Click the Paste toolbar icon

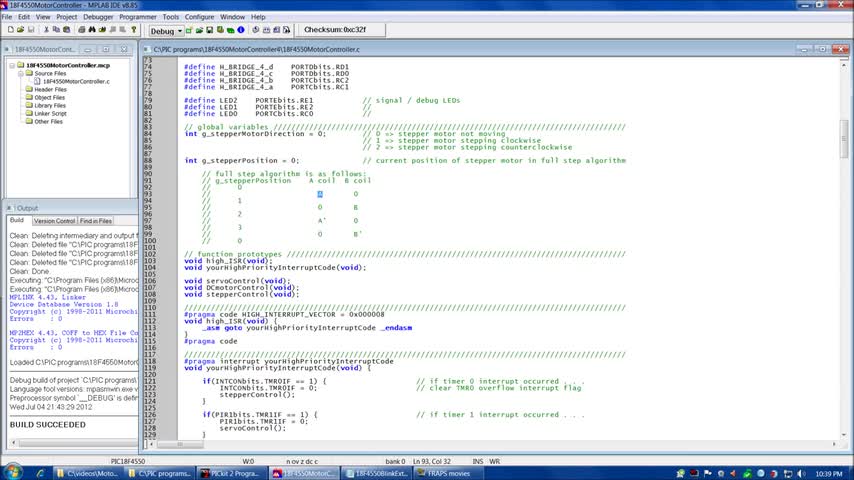pyautogui.click(x=66, y=30)
